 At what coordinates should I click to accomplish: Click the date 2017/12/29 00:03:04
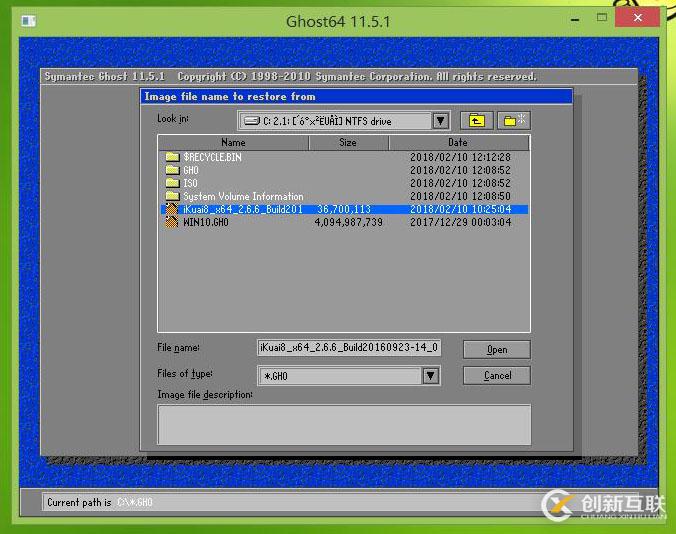460,222
